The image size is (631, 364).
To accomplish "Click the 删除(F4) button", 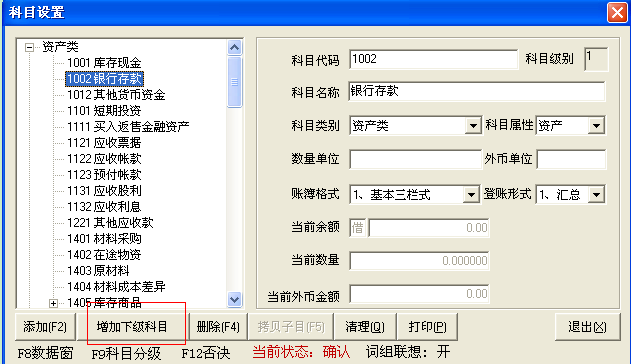I will pos(218,327).
